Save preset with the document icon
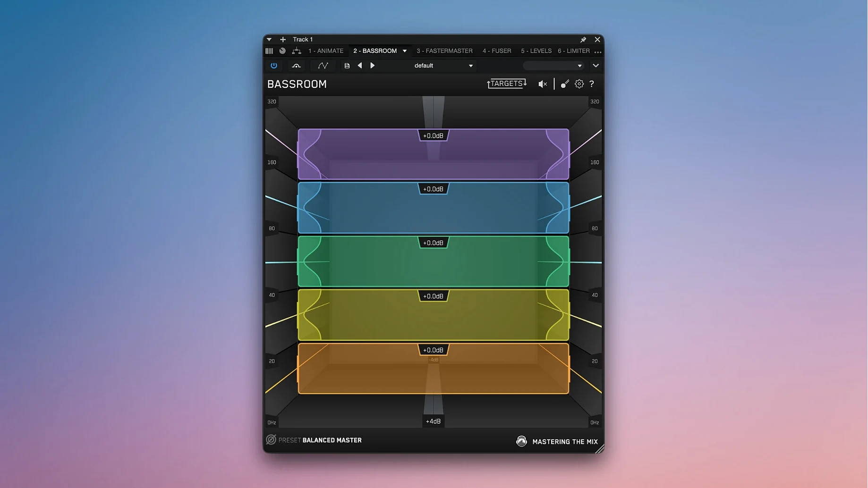 [347, 66]
